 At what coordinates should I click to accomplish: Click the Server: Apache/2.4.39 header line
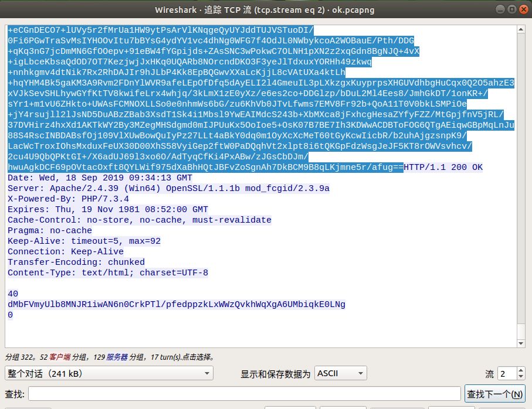(x=168, y=189)
